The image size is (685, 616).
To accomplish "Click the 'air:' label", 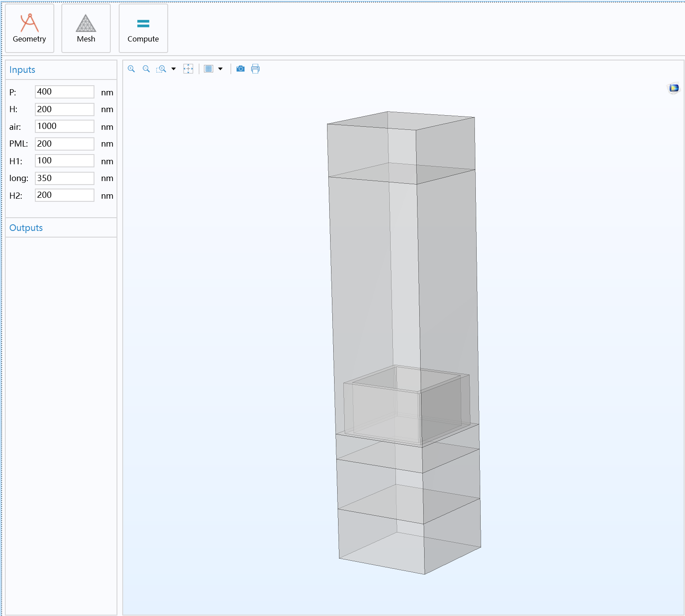I will pos(15,127).
